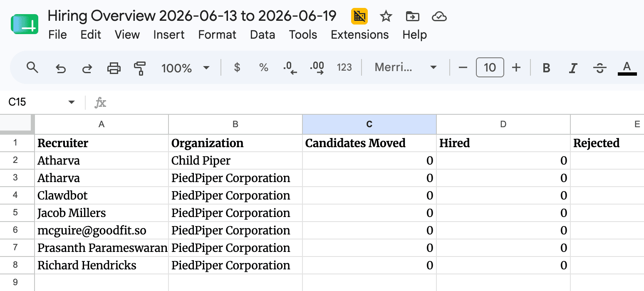Select column C header
Screen dimensions: 644x291
[x=369, y=124]
